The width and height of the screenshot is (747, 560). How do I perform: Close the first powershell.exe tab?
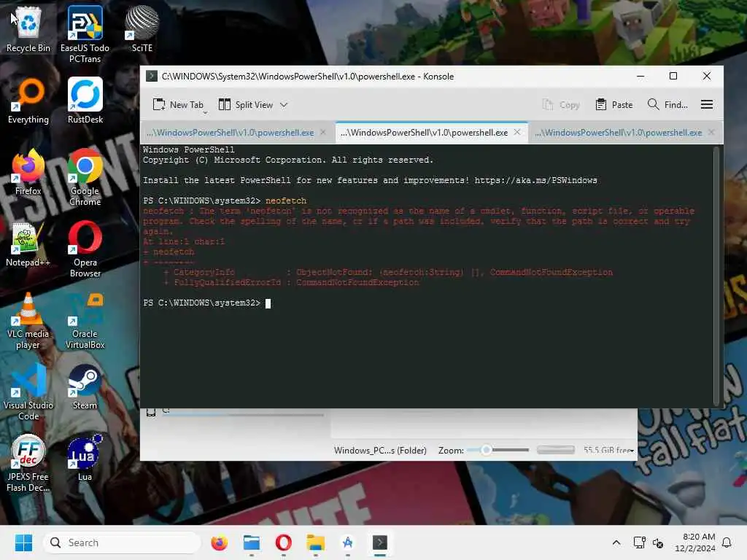point(323,133)
